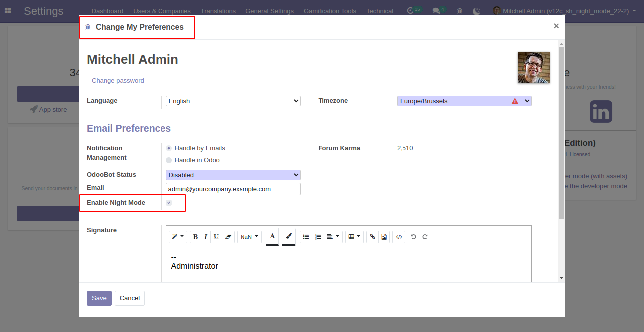Open the Users & Companies menu
The image size is (644, 332).
(x=162, y=11)
